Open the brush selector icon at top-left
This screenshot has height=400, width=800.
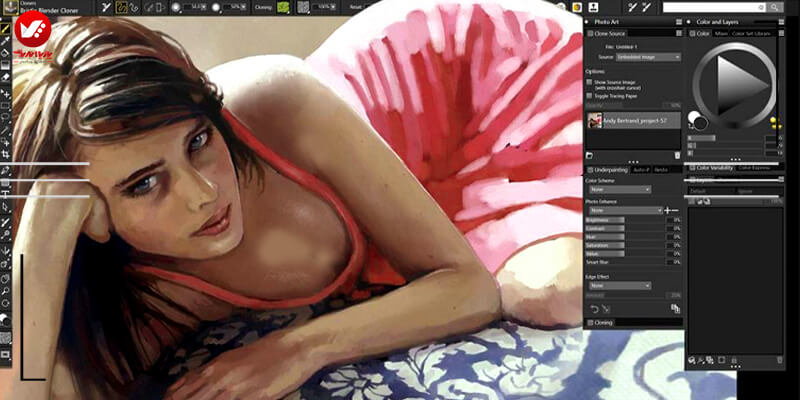(x=10, y=7)
